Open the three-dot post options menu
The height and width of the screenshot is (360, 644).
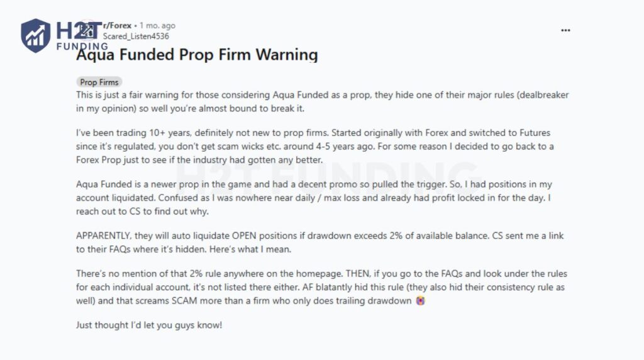point(565,30)
